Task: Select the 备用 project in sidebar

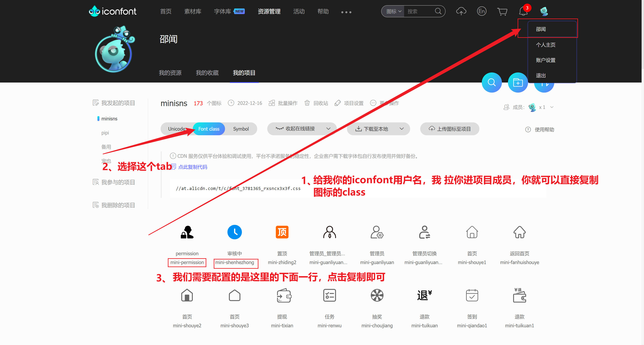Action: [x=106, y=147]
